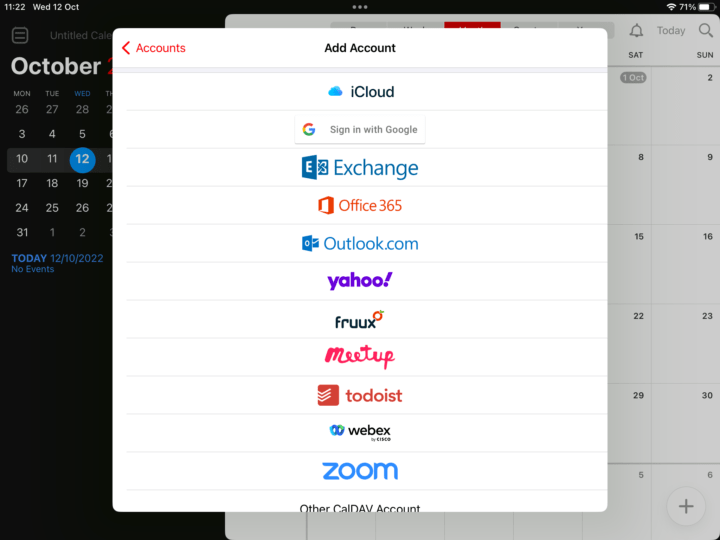This screenshot has width=720, height=540.
Task: Choose the webex by Cisco option
Action: click(360, 432)
